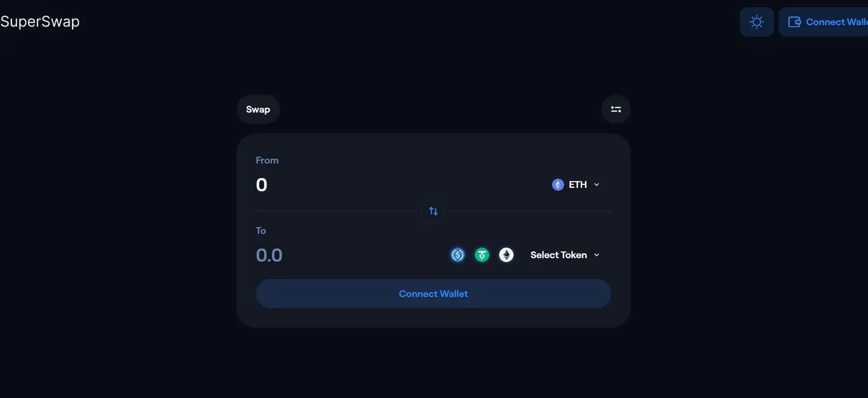Open the ETH token selector label
Viewport: 868px width, 398px height.
(578, 184)
